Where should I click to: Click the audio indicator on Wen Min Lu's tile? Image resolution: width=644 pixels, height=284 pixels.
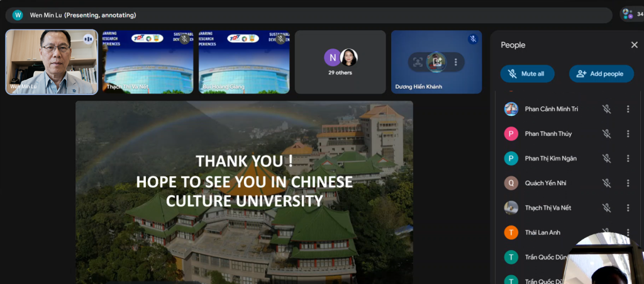[88, 39]
